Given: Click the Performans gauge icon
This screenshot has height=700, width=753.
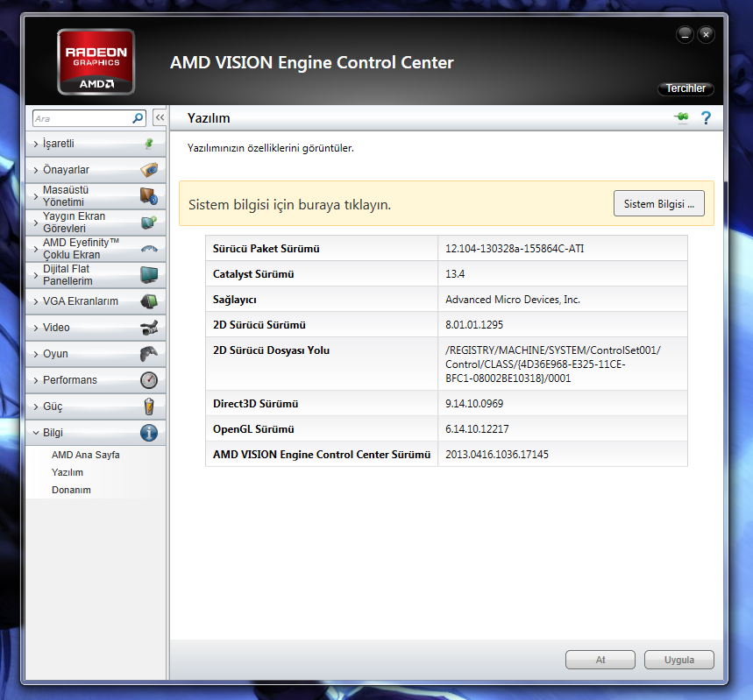Looking at the screenshot, I should pyautogui.click(x=149, y=379).
